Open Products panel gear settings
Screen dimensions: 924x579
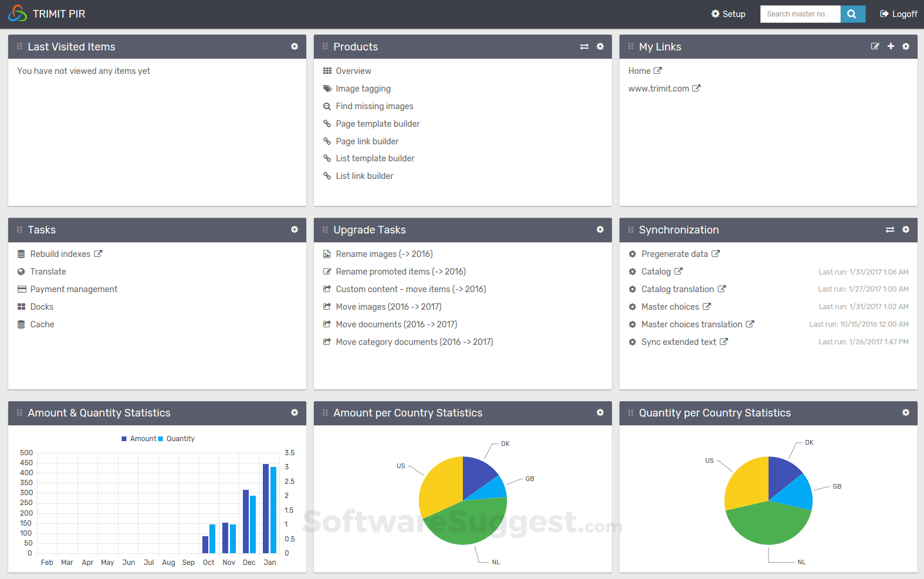pos(600,46)
